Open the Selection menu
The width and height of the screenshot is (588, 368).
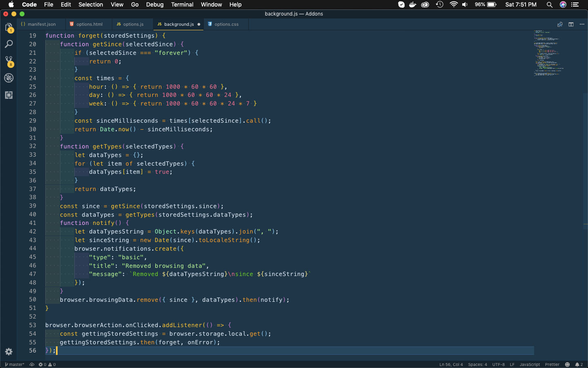[x=91, y=4]
